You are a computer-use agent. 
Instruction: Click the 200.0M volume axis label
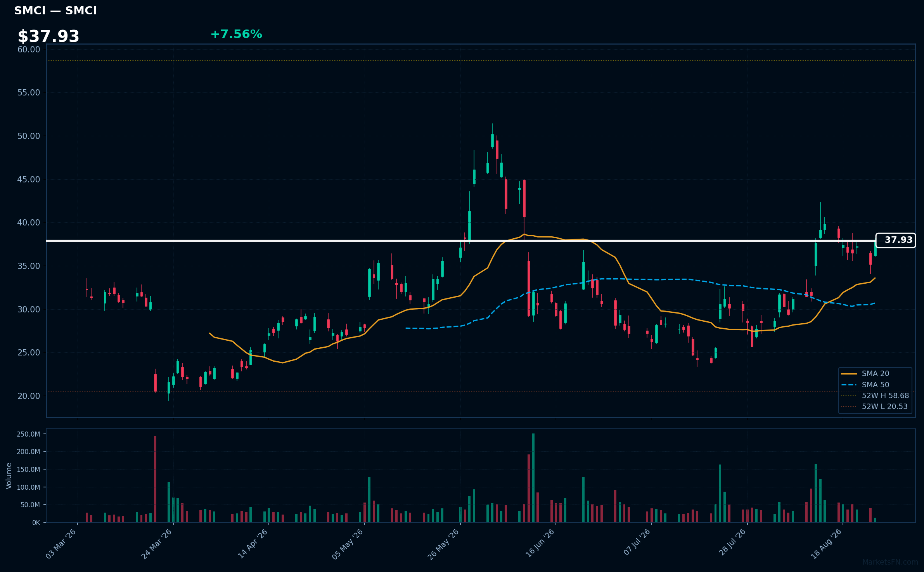tap(28, 452)
